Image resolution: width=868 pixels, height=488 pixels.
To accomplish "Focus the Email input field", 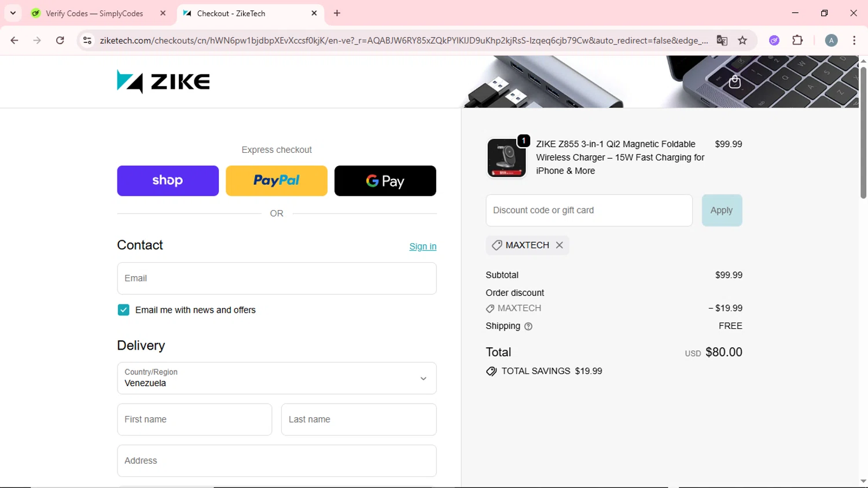I will coord(277,278).
